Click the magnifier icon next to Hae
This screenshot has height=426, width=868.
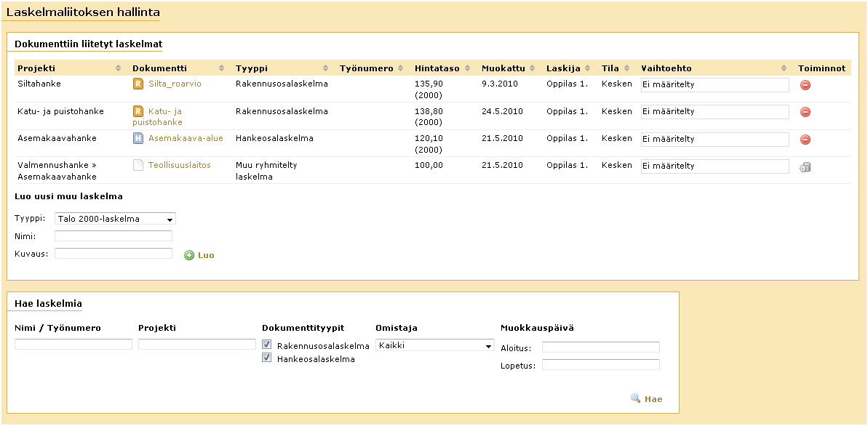point(635,398)
